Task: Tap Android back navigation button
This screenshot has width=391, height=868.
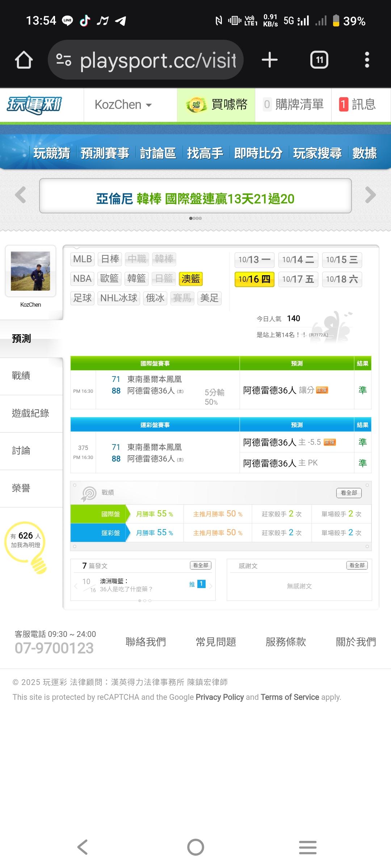Action: point(83,847)
